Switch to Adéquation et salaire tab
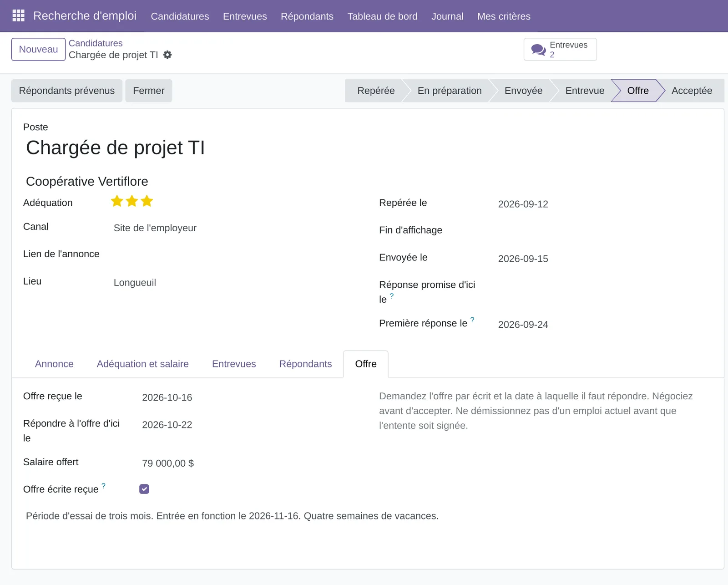This screenshot has width=728, height=585. click(142, 364)
